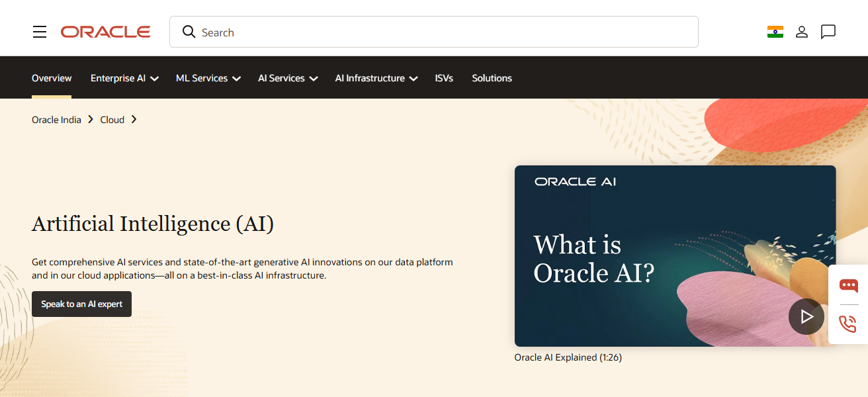Click the breadcrumb chevron after Cloud

click(134, 119)
